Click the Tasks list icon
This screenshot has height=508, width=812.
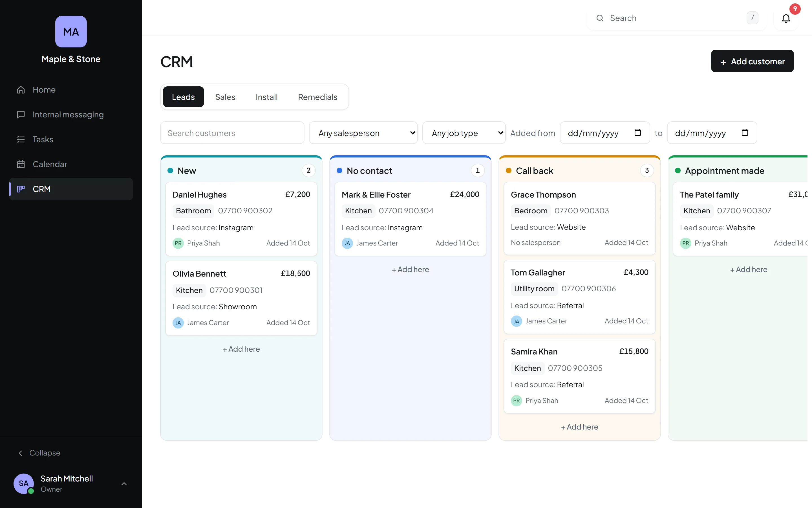coord(21,139)
